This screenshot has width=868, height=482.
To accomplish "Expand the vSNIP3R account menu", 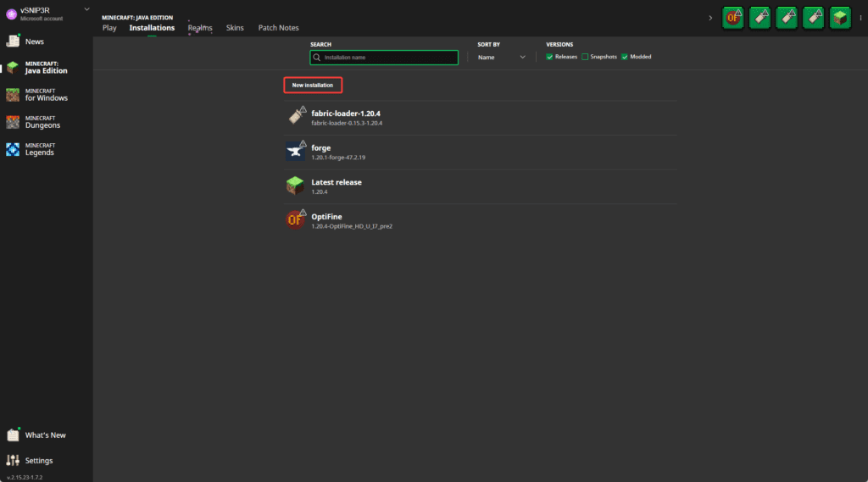I will coord(87,9).
